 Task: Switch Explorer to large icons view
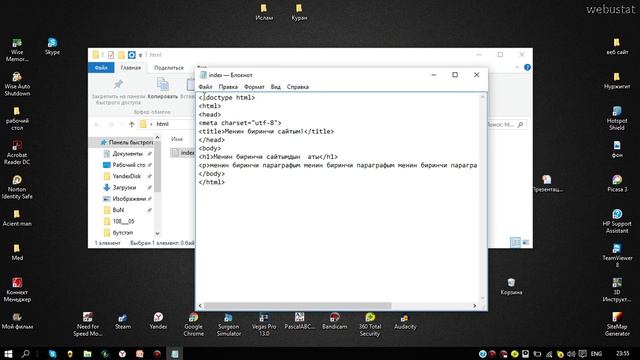526,242
